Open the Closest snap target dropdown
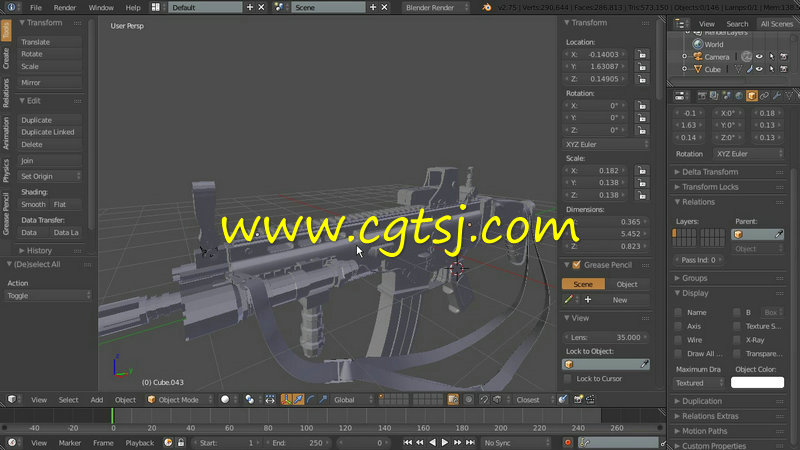800x450 pixels. 533,399
